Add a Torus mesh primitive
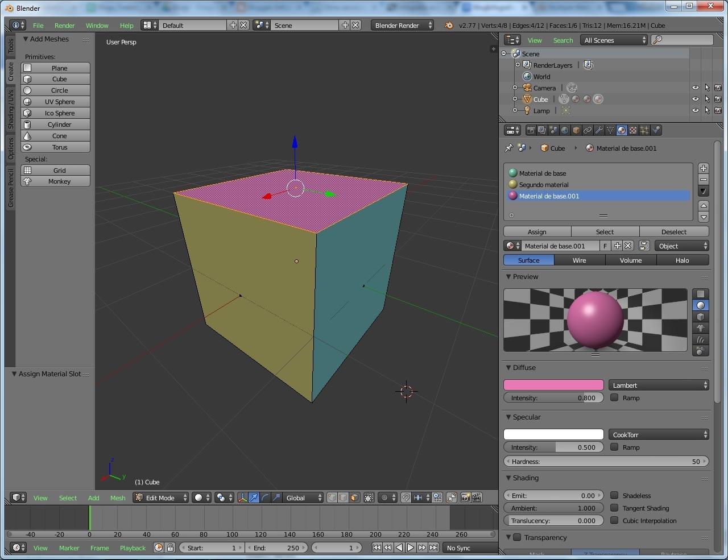 tap(56, 147)
